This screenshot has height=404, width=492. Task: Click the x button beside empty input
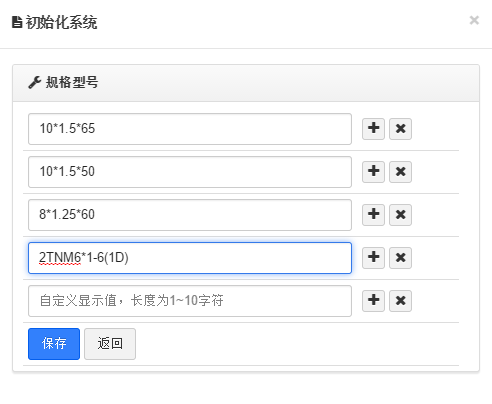pos(400,301)
